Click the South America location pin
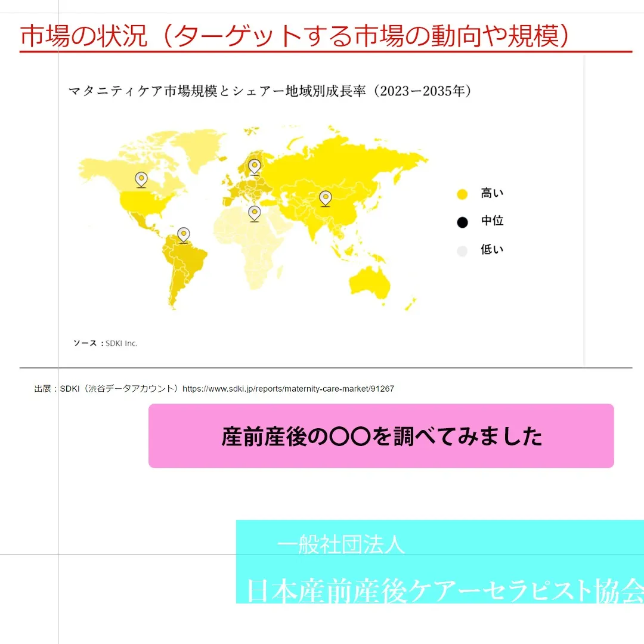The height and width of the screenshot is (644, 644). 183,234
